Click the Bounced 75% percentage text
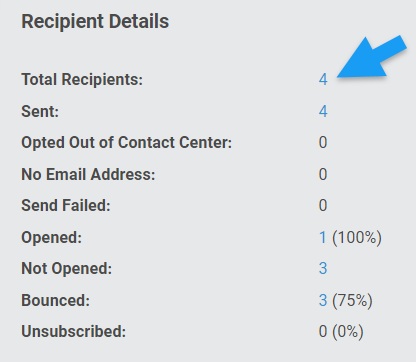416x362 pixels. pos(352,300)
